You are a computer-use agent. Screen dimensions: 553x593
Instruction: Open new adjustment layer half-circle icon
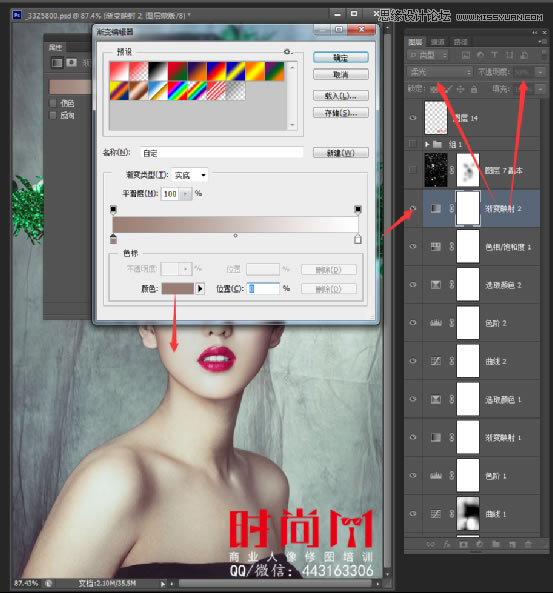[480, 544]
